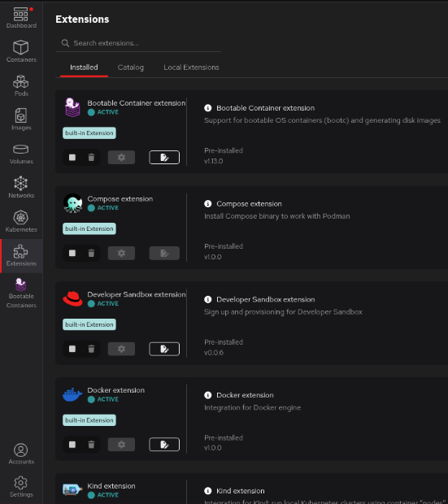Stop the Developer Sandbox extension
This screenshot has width=448, height=504.
point(72,349)
